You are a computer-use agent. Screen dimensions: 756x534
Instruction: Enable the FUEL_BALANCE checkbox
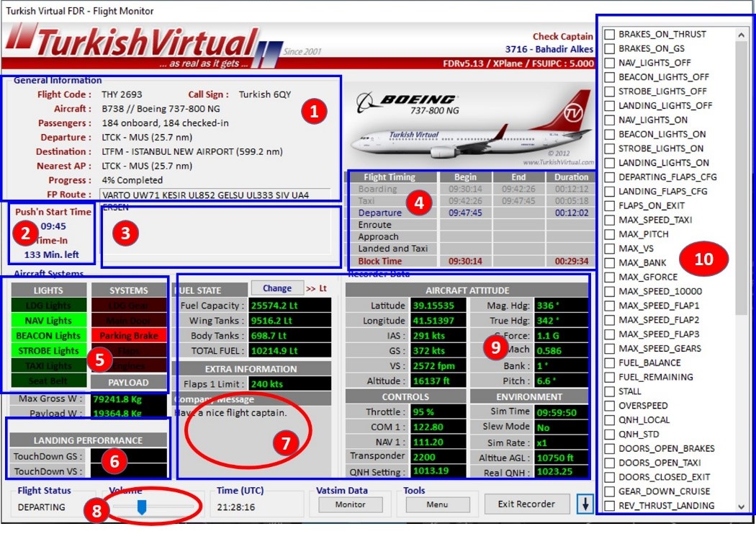coord(610,362)
